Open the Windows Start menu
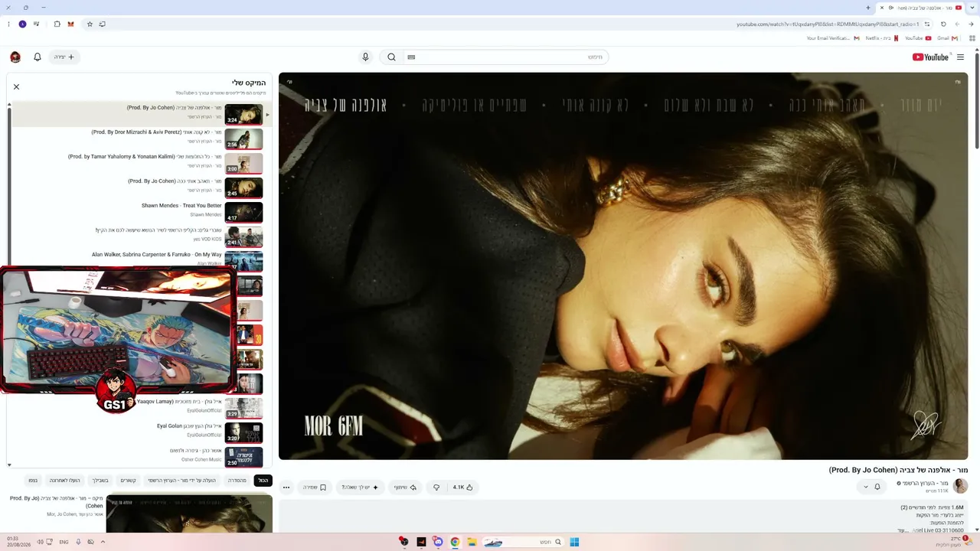 point(574,542)
